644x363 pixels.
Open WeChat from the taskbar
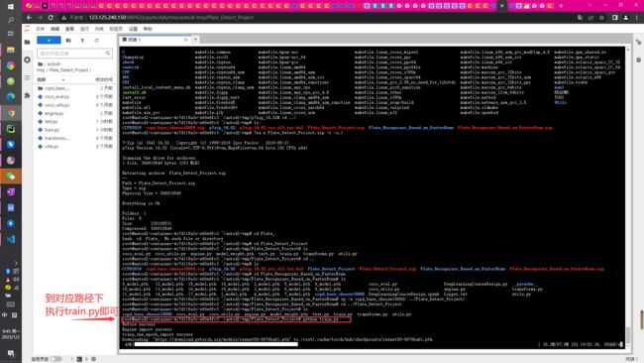tap(11, 177)
